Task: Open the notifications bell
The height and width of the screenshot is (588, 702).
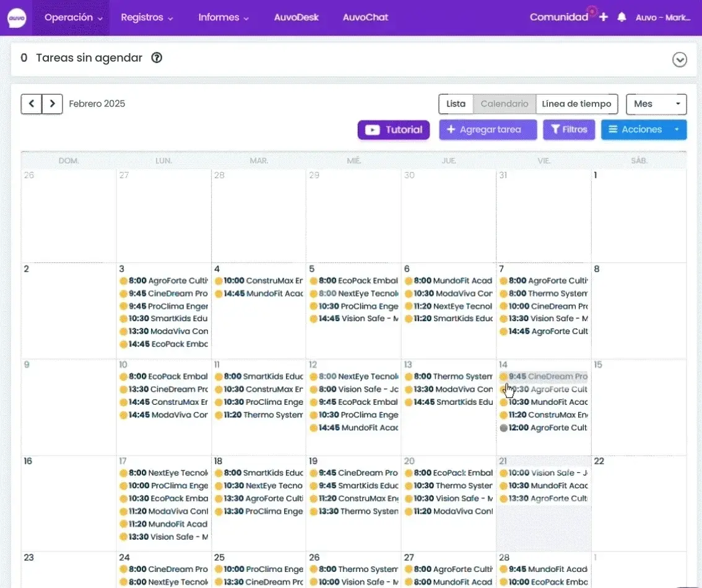Action: click(622, 17)
